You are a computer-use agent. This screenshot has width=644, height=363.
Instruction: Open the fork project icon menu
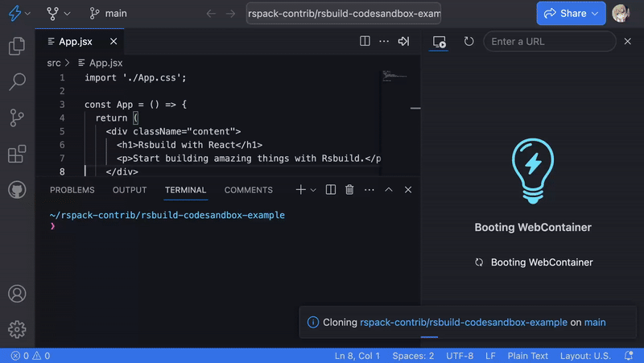pyautogui.click(x=52, y=14)
